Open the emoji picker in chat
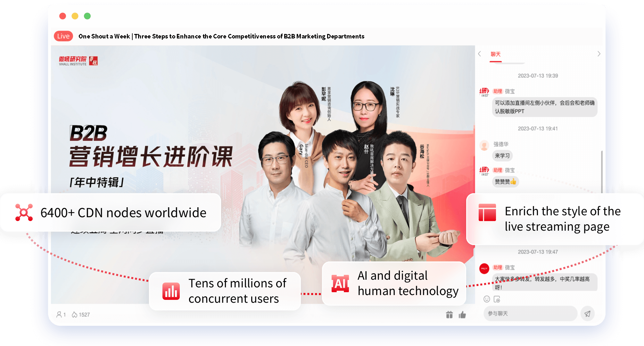 coord(487,299)
